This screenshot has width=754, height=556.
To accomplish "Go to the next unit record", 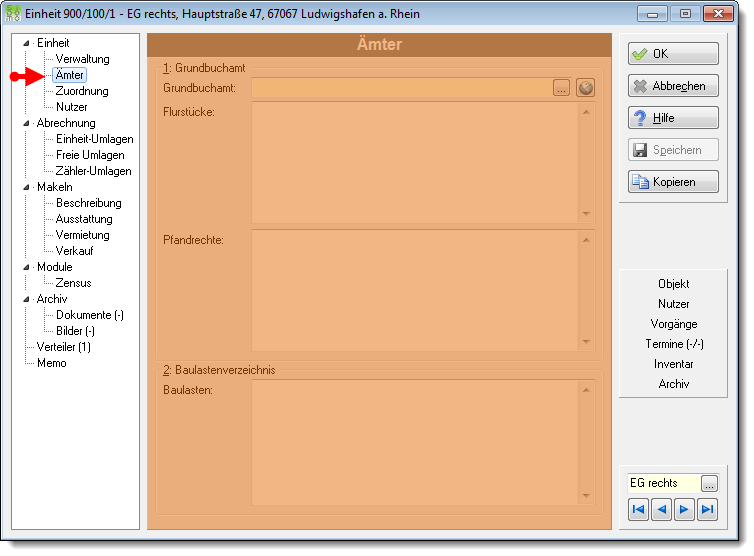I will tap(684, 509).
